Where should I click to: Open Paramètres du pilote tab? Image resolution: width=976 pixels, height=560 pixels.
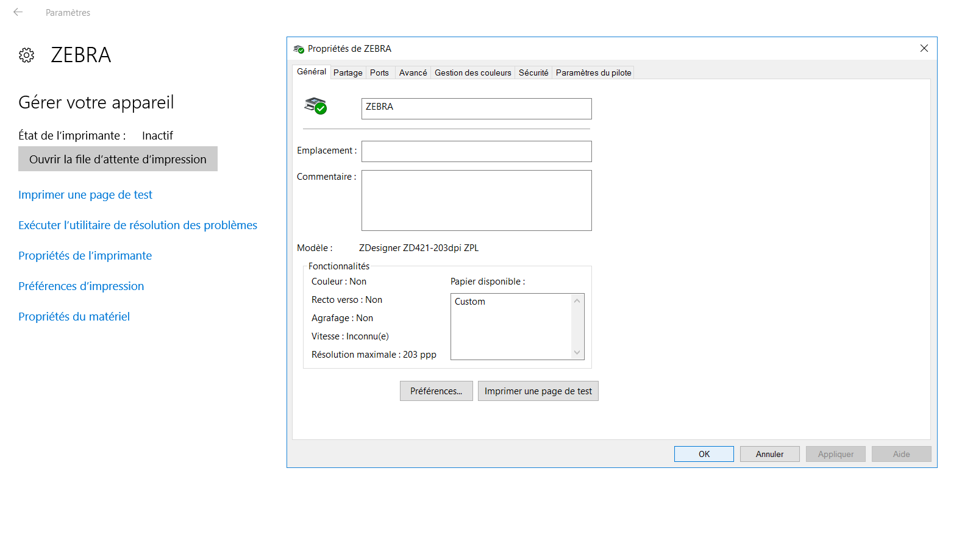593,73
